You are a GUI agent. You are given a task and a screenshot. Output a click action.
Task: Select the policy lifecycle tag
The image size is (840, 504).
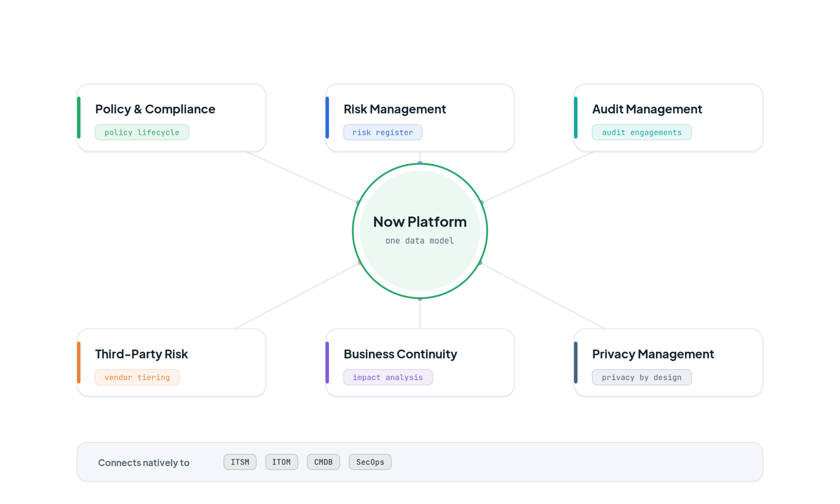point(142,132)
